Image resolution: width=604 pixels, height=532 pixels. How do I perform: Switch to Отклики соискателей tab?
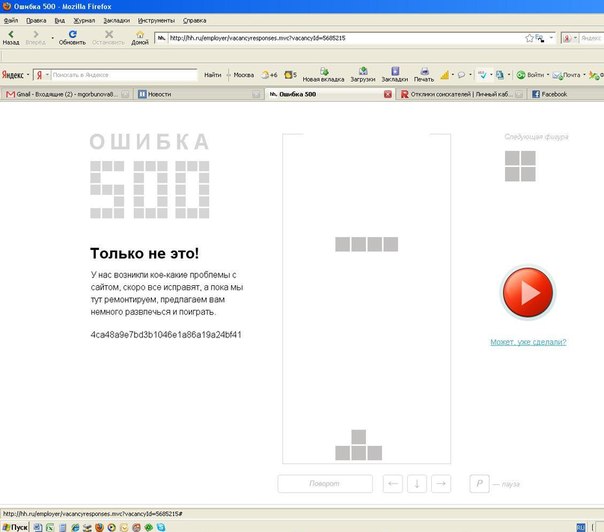[x=461, y=94]
